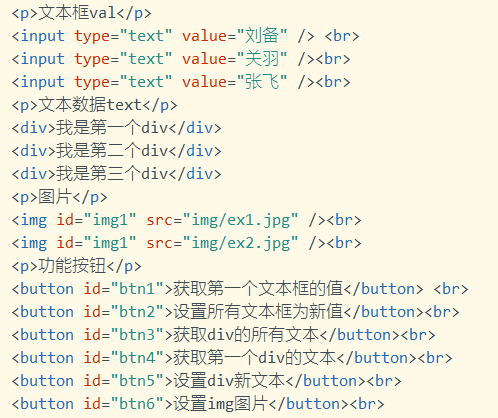This screenshot has height=418, width=498.
Task: Click the paragraph line 图片
Action: click(x=59, y=197)
